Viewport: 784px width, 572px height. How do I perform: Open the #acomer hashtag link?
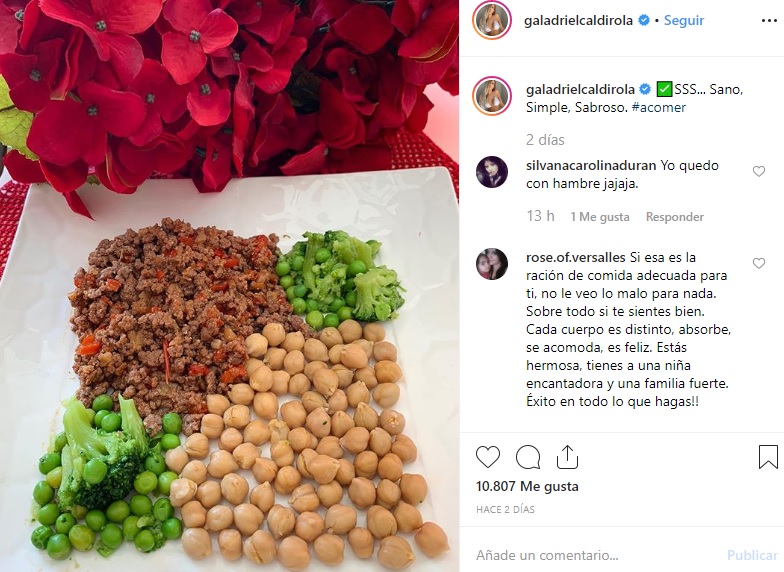click(x=658, y=108)
